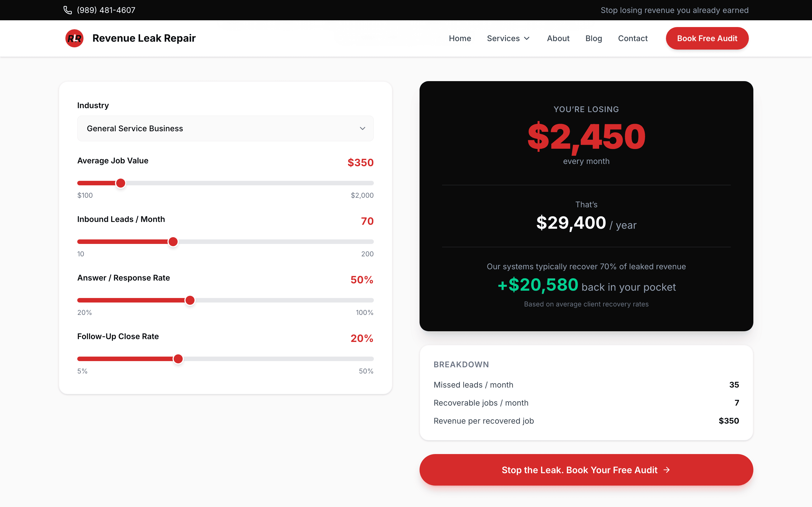Image resolution: width=812 pixels, height=507 pixels.
Task: Click the General Service Business selector
Action: (x=225, y=128)
